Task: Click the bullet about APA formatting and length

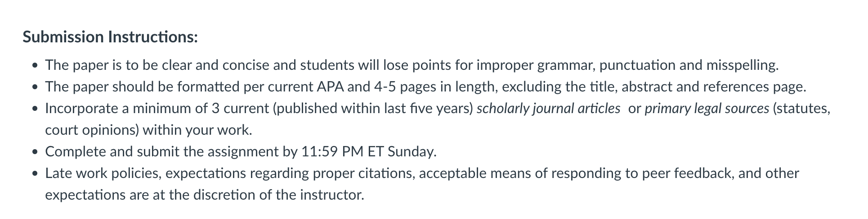Action: click(x=425, y=87)
